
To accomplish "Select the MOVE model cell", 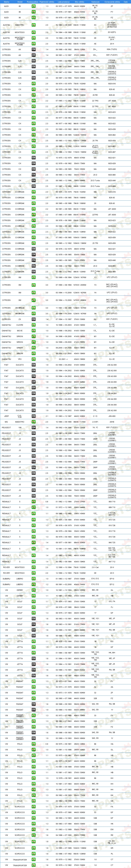I will pos(20,331).
